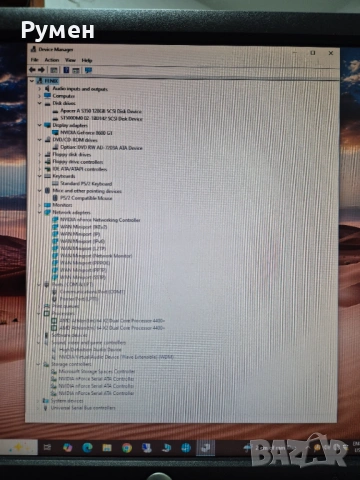
Task: Maximize the Device Manager window
Action: point(313,53)
